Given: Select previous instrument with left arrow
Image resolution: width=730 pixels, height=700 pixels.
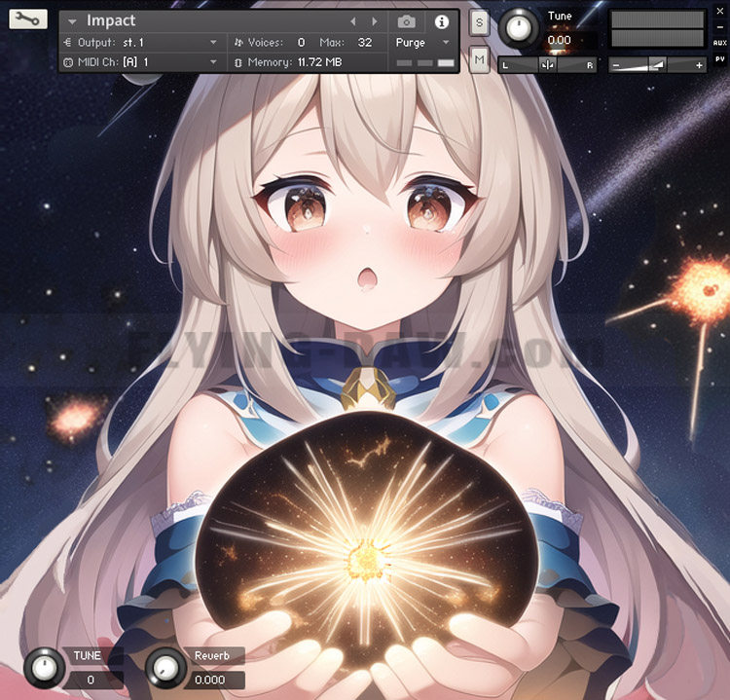Looking at the screenshot, I should click(x=353, y=21).
